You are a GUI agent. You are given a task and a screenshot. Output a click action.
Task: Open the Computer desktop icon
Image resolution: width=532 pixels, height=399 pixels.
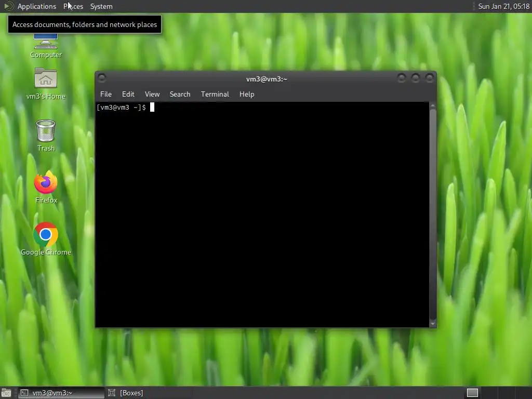pyautogui.click(x=46, y=46)
